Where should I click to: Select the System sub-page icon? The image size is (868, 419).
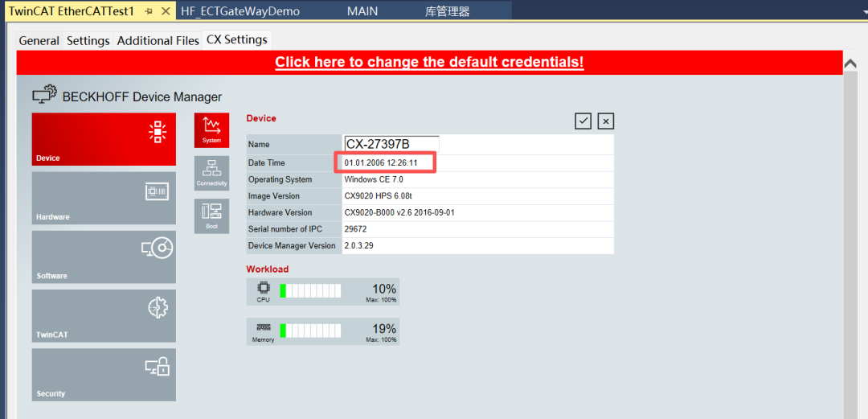point(211,130)
